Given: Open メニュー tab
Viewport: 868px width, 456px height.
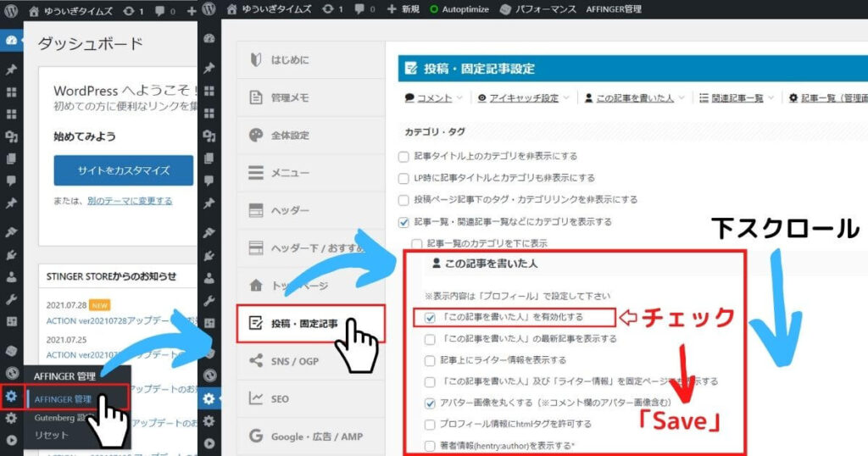Looking at the screenshot, I should click(x=310, y=173).
